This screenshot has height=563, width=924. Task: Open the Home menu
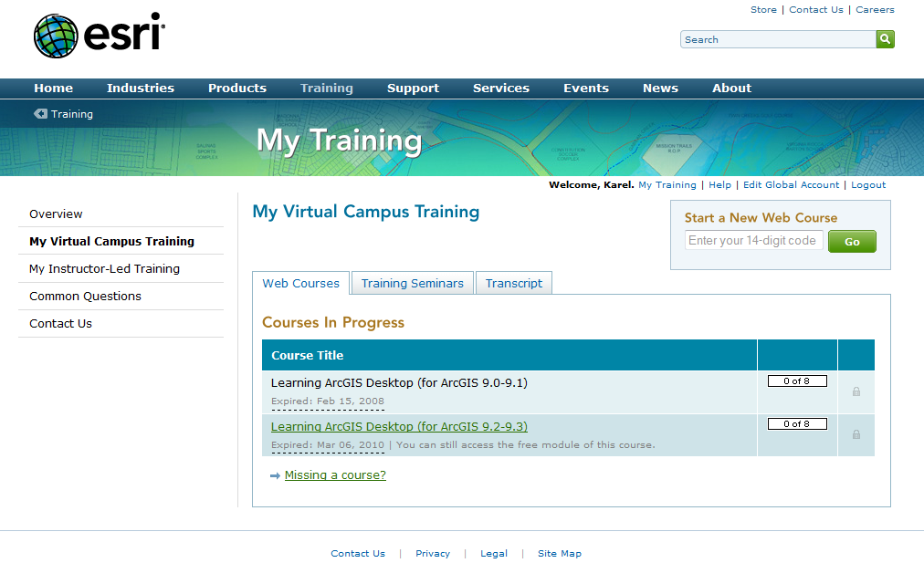pos(54,89)
